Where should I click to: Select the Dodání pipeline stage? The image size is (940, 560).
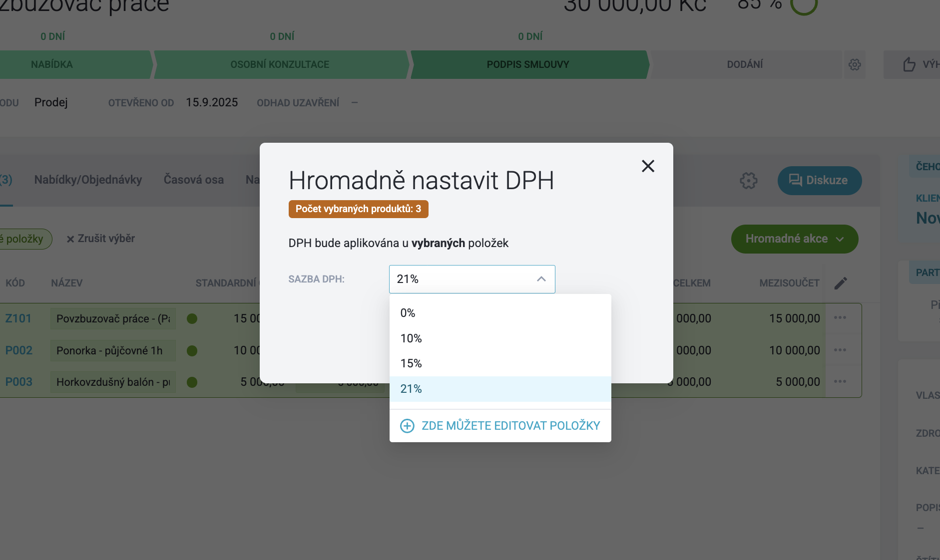(x=745, y=64)
